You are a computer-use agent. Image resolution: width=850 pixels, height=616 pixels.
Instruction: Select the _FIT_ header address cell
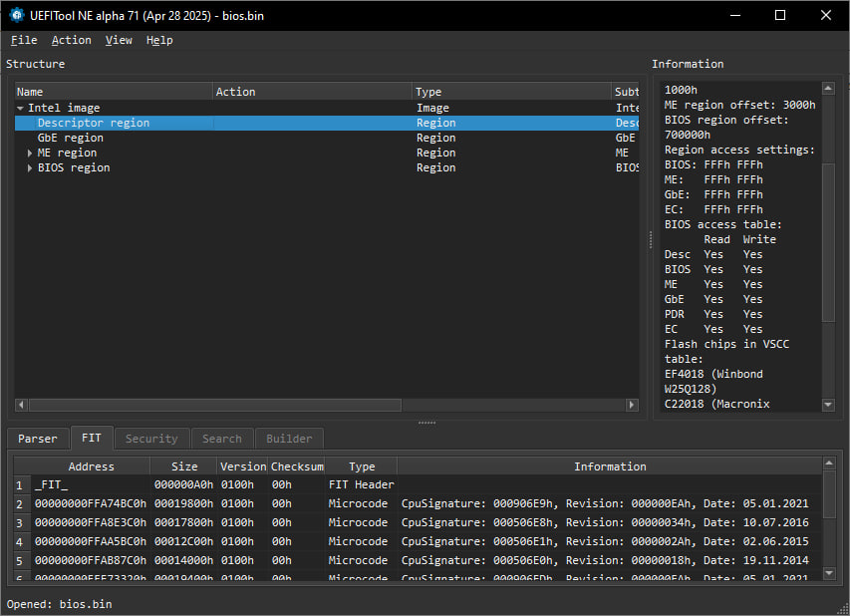pos(91,484)
